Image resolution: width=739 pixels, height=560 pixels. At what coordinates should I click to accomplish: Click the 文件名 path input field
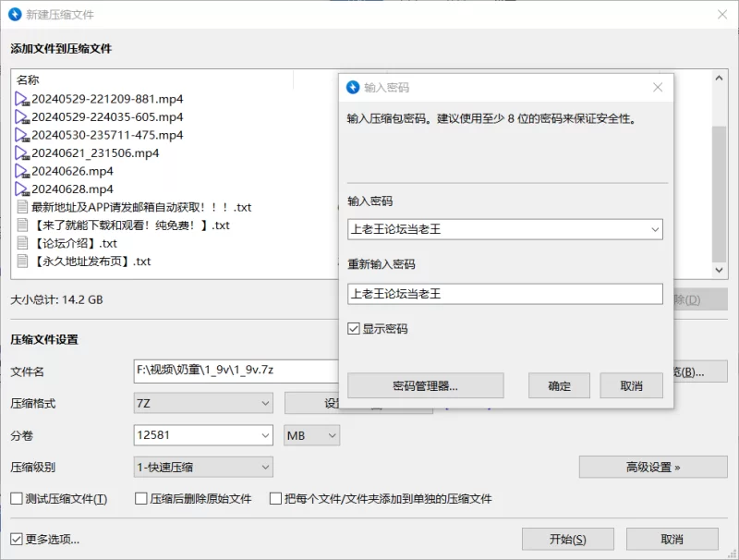tap(236, 371)
